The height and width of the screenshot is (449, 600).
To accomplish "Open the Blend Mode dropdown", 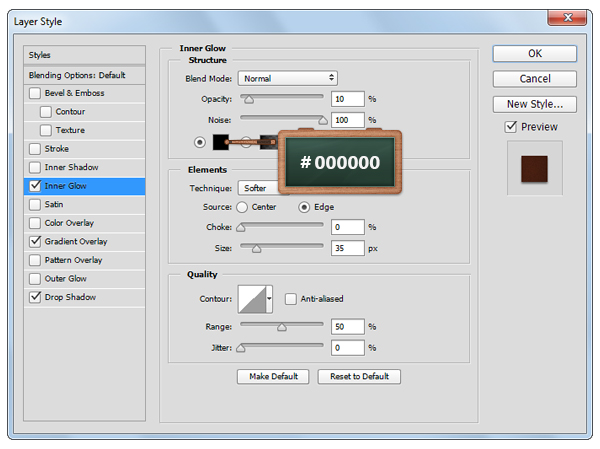I will click(287, 78).
